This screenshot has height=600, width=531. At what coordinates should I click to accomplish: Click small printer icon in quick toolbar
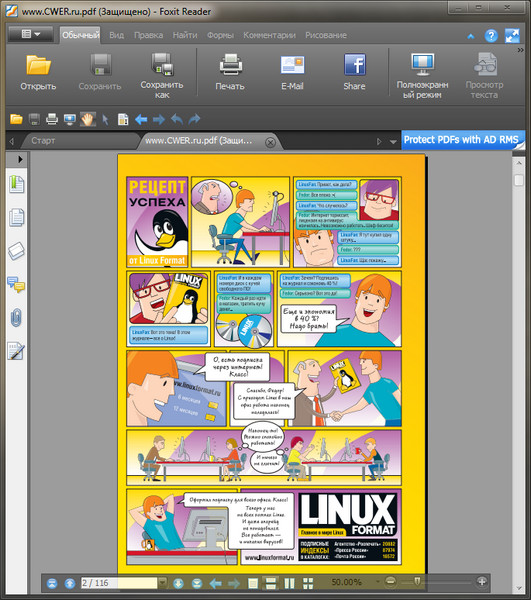[52, 119]
